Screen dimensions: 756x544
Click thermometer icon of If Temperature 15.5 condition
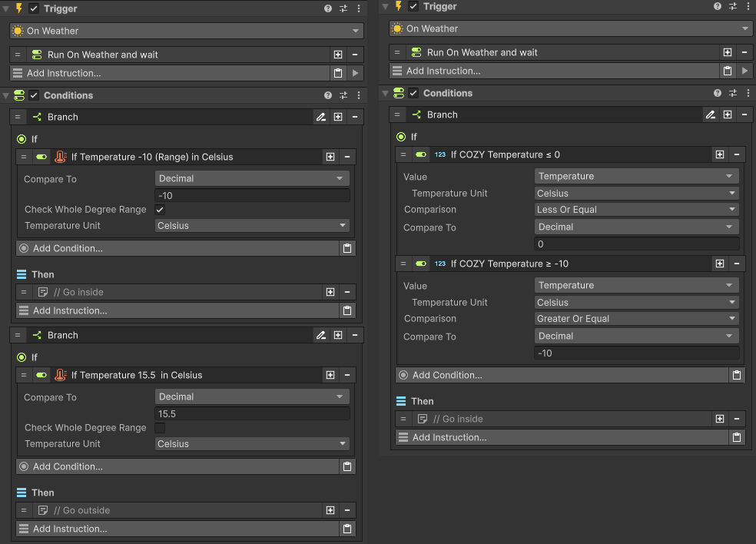click(x=61, y=375)
